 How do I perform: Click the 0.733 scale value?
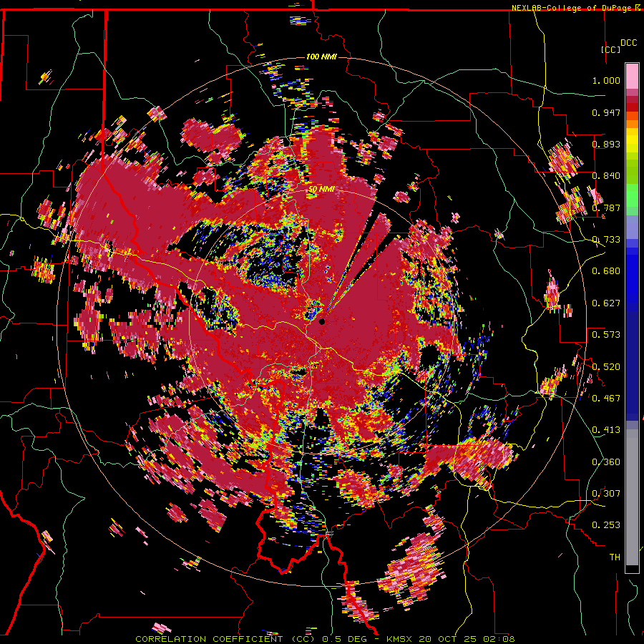click(x=606, y=240)
